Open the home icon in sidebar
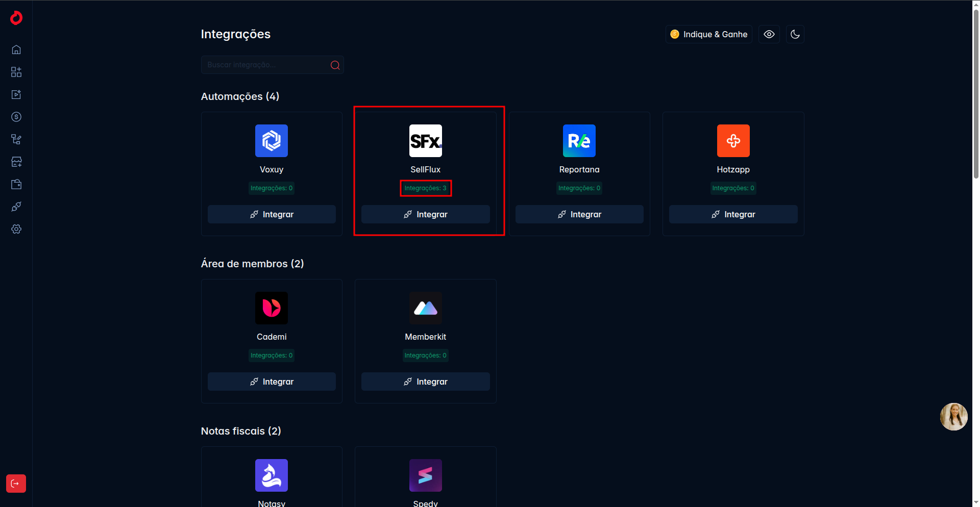Screen dimensions: 980x507 click(16, 49)
